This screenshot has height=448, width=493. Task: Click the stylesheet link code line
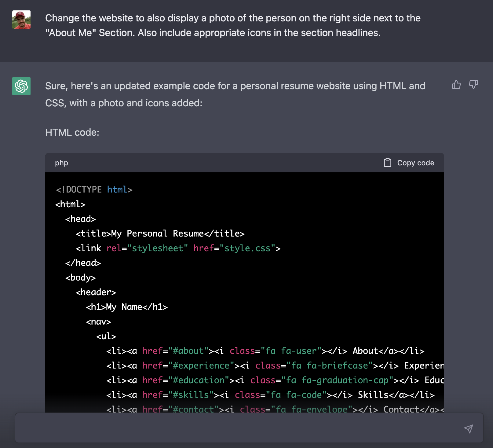pyautogui.click(x=178, y=248)
